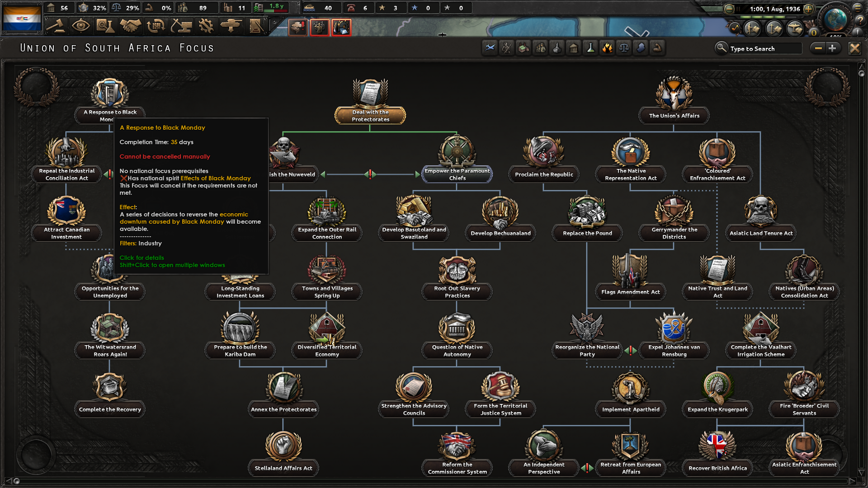Open the navy ledger anchor icon
The image size is (868, 488).
[774, 28]
